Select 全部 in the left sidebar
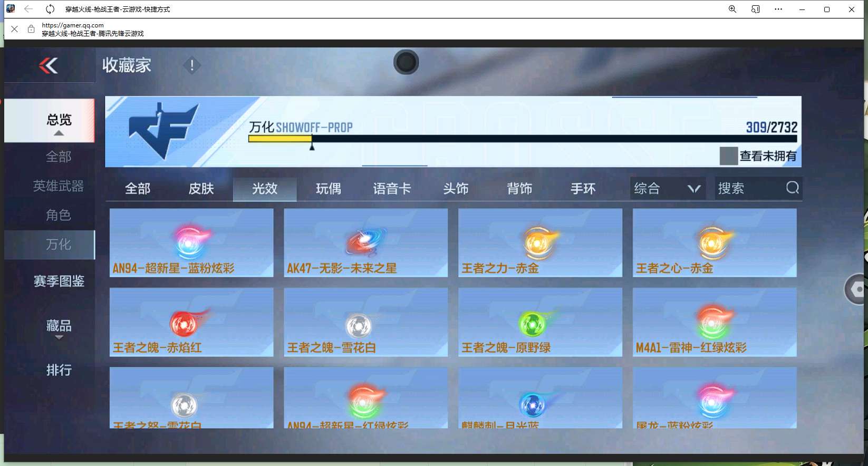868x466 pixels. pyautogui.click(x=59, y=157)
